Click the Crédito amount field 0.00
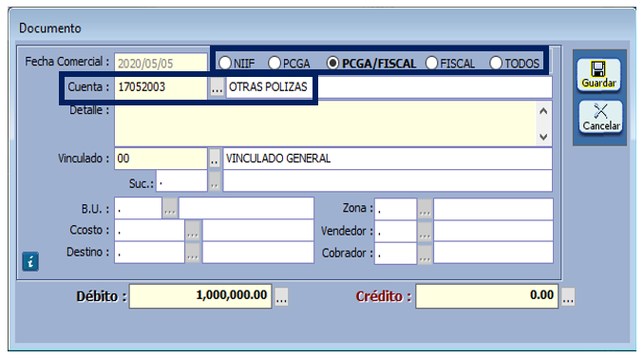 pyautogui.click(x=486, y=295)
